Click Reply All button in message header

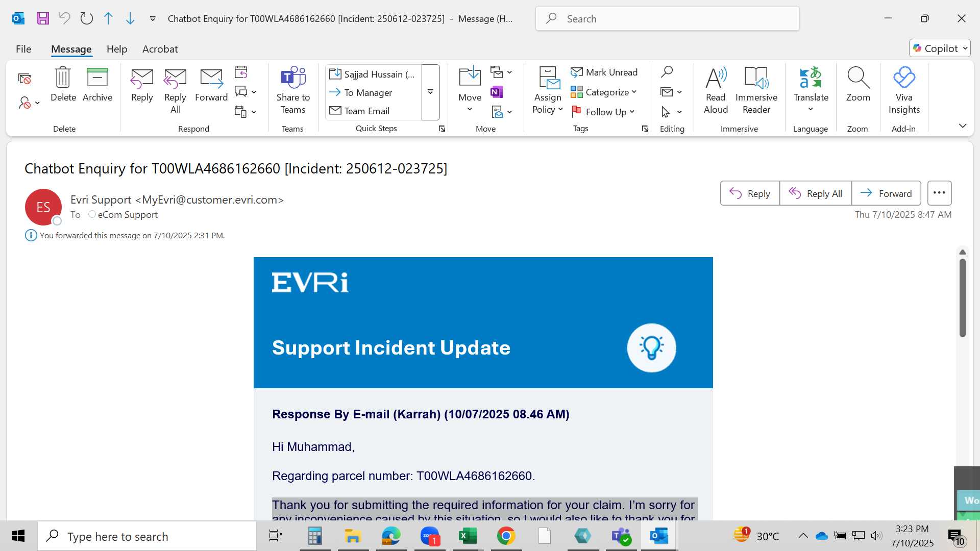click(816, 193)
